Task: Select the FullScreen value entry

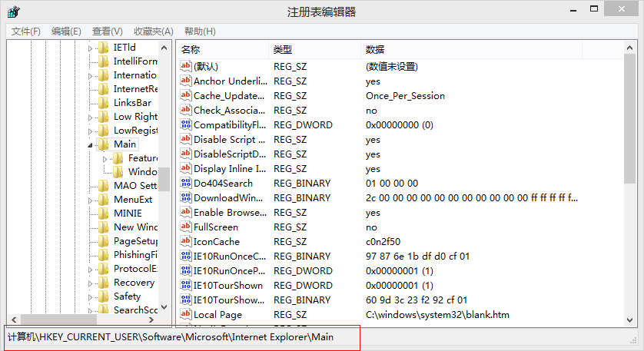Action: [215, 227]
